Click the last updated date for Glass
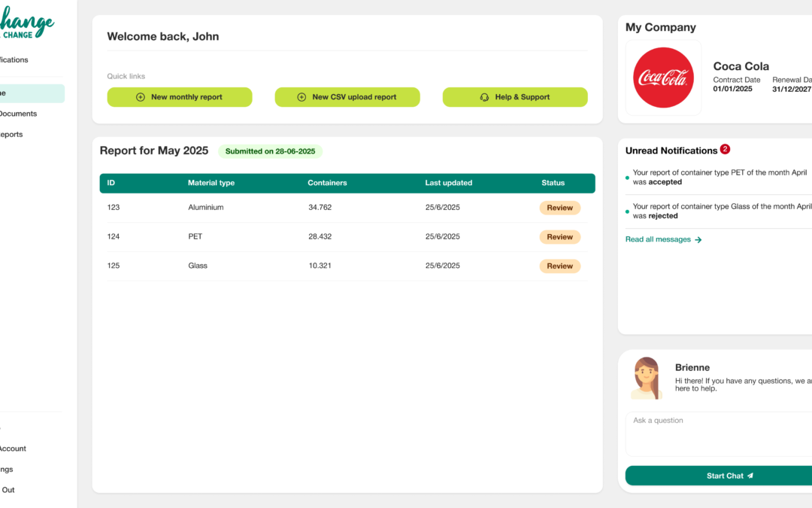 pos(443,266)
